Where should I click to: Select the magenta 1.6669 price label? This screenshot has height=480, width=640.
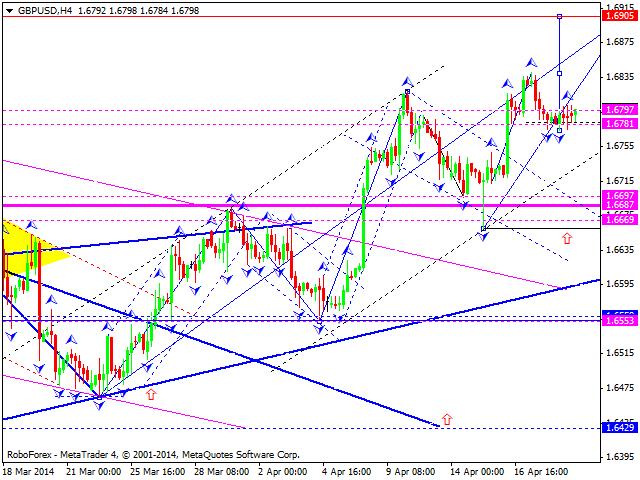(x=620, y=220)
